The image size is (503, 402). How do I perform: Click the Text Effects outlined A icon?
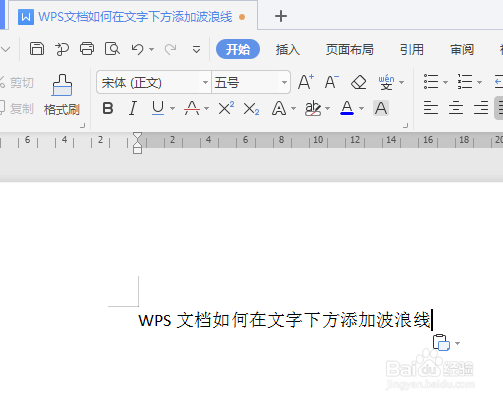click(279, 108)
